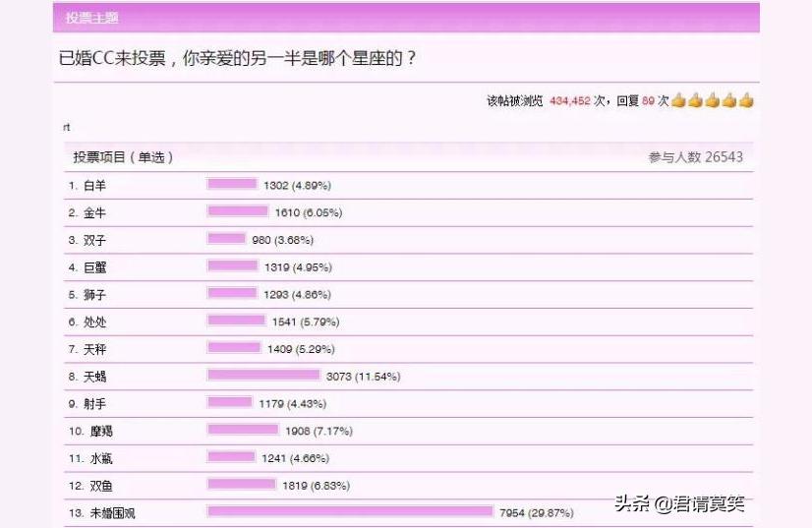Image resolution: width=812 pixels, height=528 pixels.
Task: Click the middle thumbs-up icon
Action: point(713,100)
